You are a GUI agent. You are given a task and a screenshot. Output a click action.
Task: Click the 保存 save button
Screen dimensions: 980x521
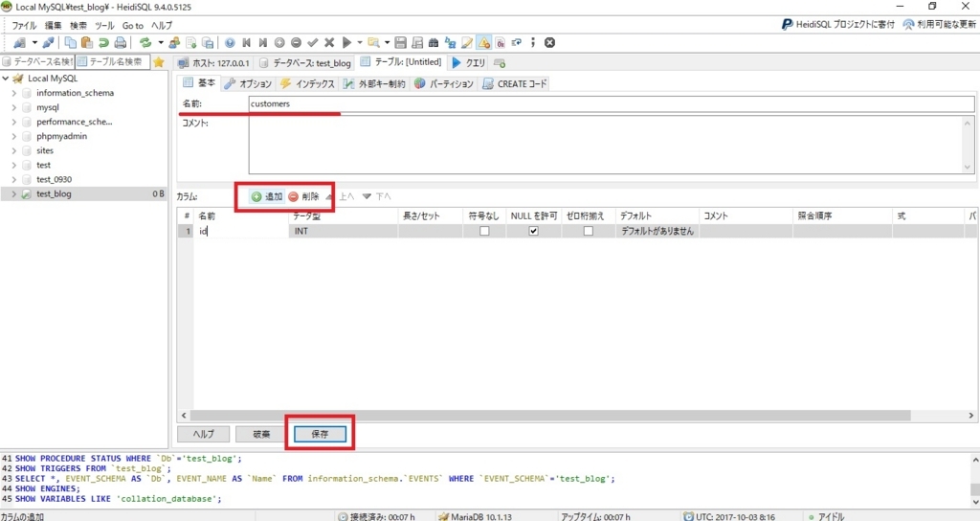click(x=320, y=434)
